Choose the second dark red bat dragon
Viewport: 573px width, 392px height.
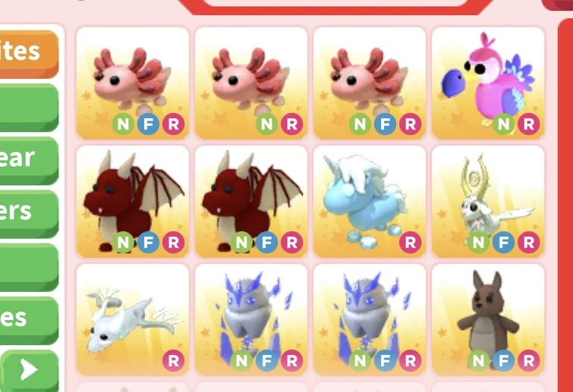(x=251, y=202)
